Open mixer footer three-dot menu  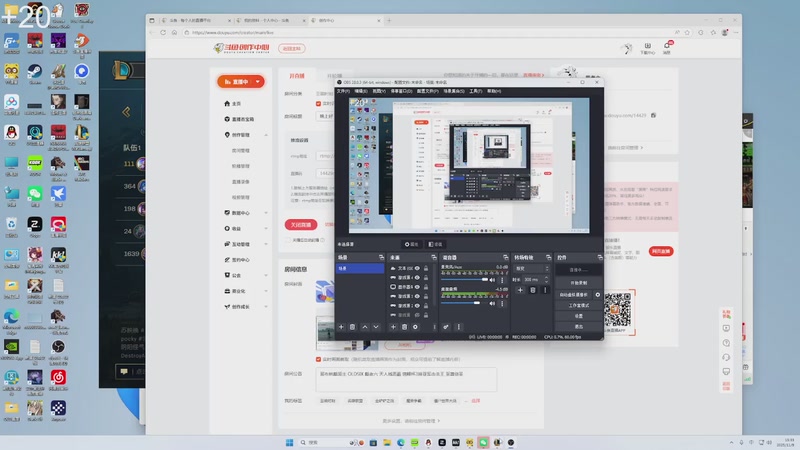coord(458,327)
